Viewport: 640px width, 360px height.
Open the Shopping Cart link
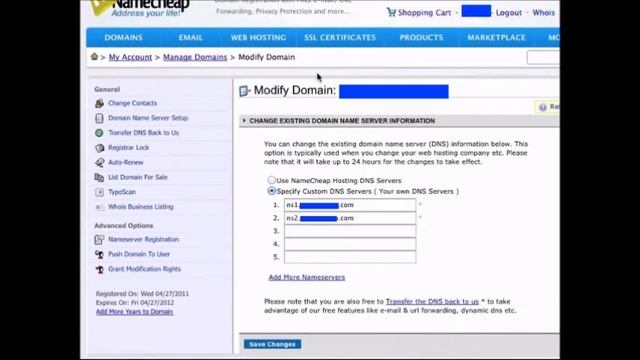pyautogui.click(x=424, y=13)
